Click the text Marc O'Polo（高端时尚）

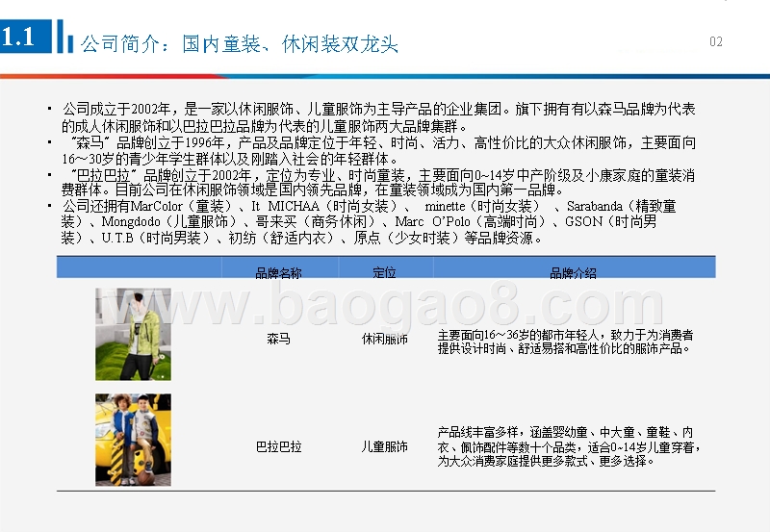(x=471, y=222)
